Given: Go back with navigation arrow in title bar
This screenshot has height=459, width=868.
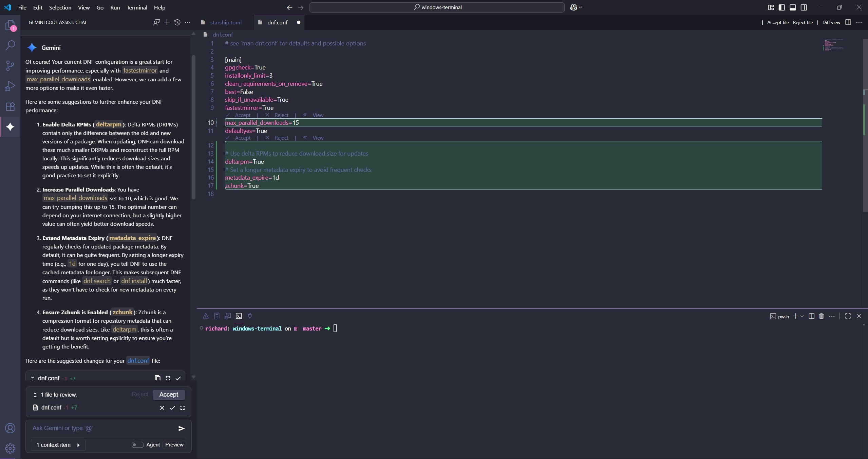Looking at the screenshot, I should 289,7.
